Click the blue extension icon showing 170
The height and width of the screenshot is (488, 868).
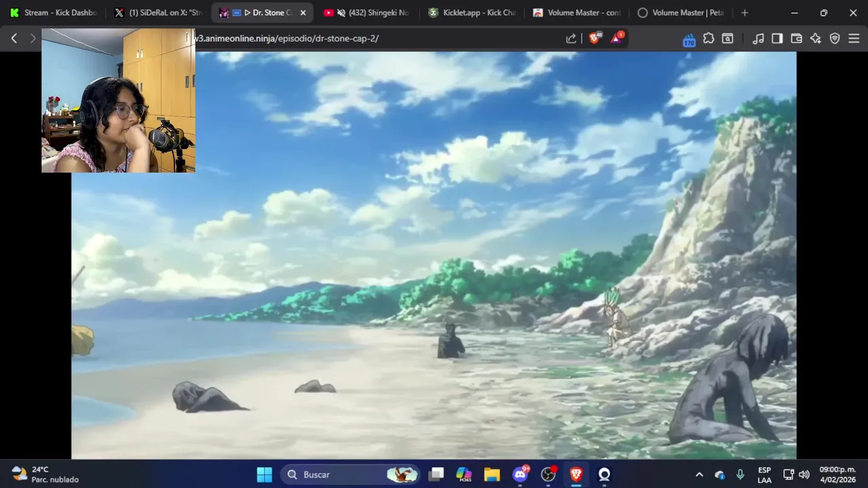coord(689,39)
